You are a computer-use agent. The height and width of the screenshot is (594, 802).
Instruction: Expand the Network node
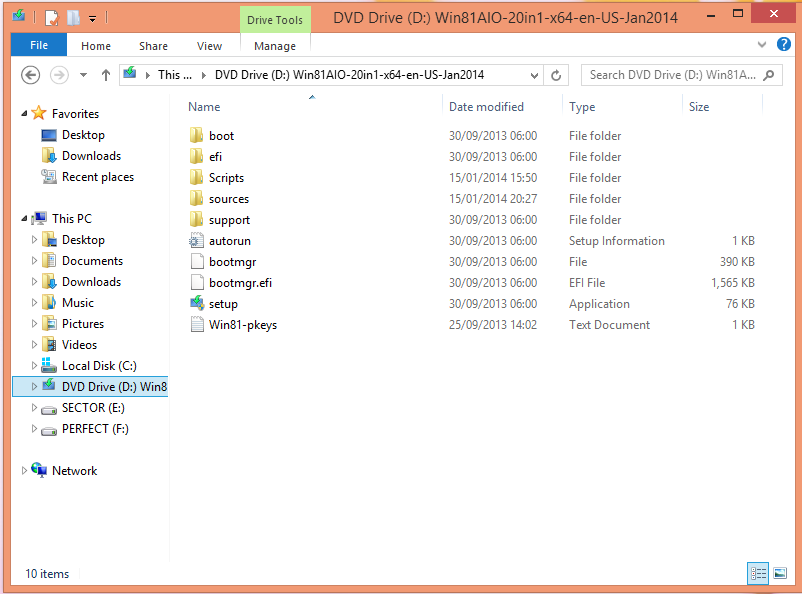[24, 471]
